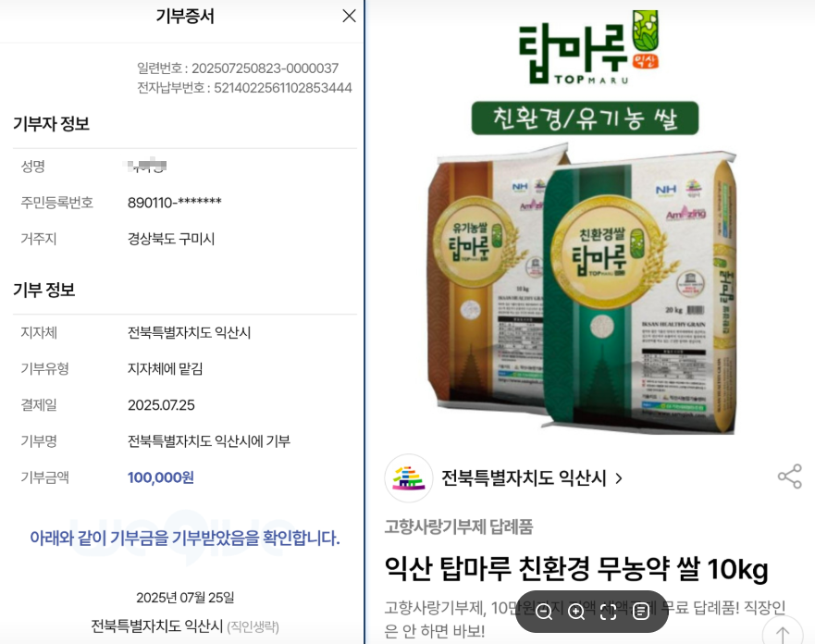Close the 기부증서 panel with X
Image resolution: width=815 pixels, height=644 pixels.
coord(350,16)
